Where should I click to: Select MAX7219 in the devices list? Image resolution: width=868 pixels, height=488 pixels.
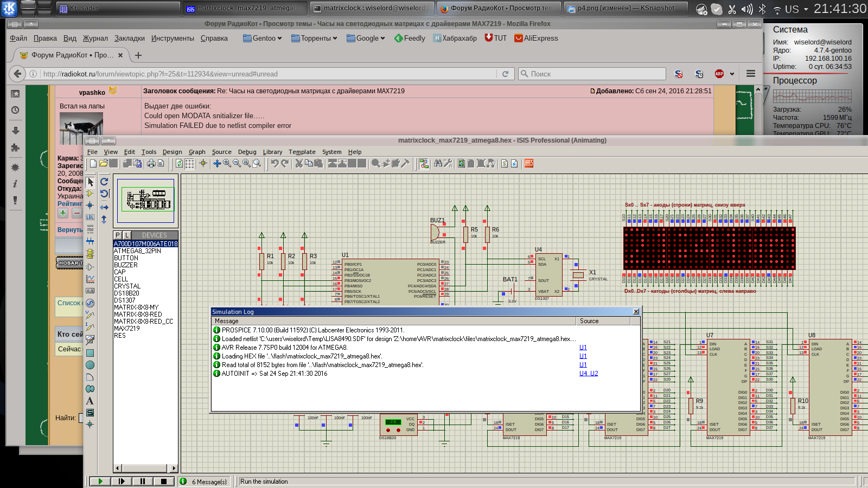click(x=127, y=329)
